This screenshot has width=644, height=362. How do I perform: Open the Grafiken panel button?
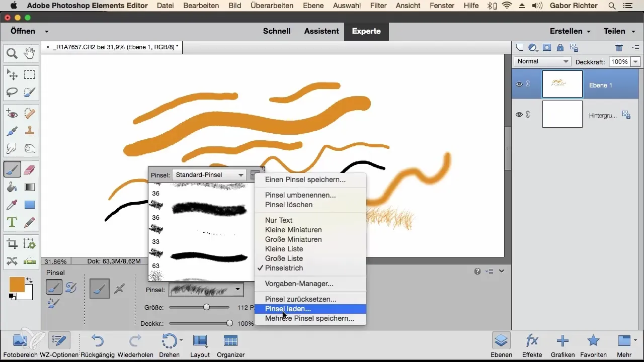pos(562,346)
